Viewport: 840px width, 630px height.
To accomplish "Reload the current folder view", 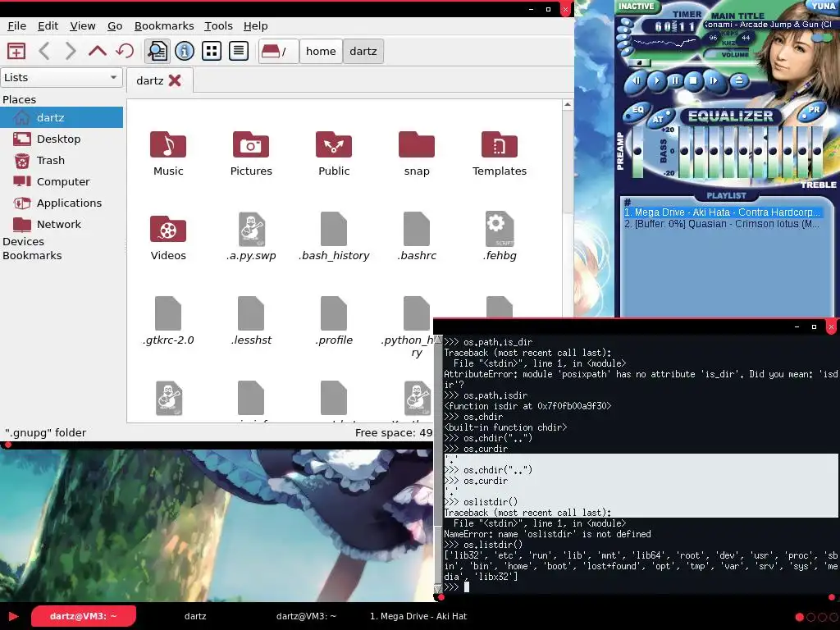I will click(x=125, y=51).
